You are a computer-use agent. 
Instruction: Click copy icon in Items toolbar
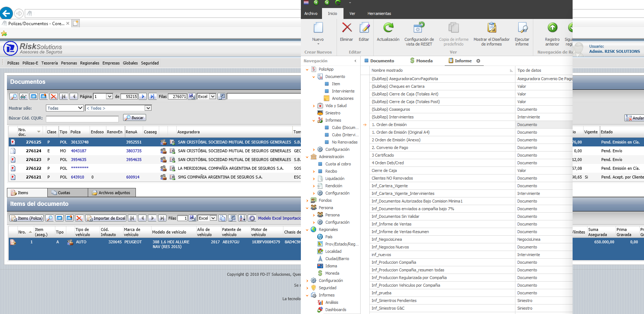pyautogui.click(x=222, y=218)
